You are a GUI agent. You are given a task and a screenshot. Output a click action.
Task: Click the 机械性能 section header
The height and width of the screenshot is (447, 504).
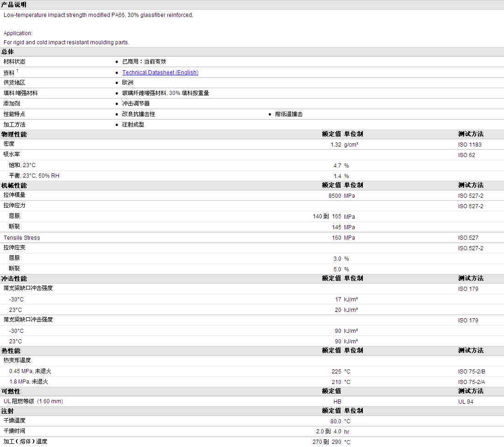tap(14, 186)
